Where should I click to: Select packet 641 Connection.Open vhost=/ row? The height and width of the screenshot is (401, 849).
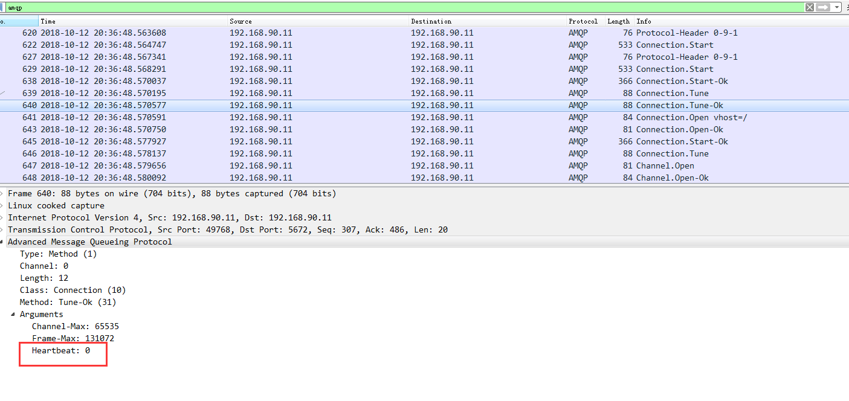point(424,117)
